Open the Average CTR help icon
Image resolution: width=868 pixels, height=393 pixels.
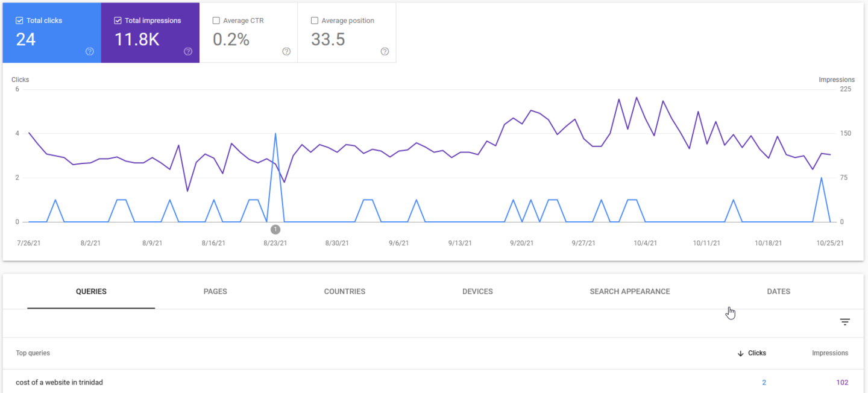(286, 52)
